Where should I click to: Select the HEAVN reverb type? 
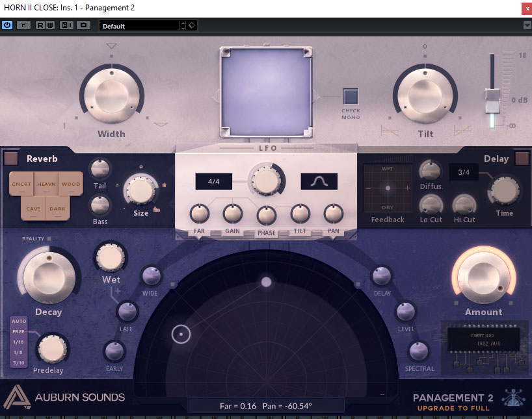(x=46, y=184)
